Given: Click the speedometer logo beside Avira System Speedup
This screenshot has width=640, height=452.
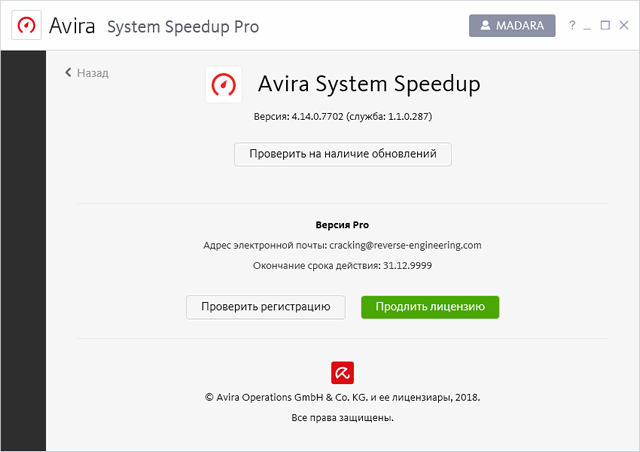Looking at the screenshot, I should pos(224,85).
